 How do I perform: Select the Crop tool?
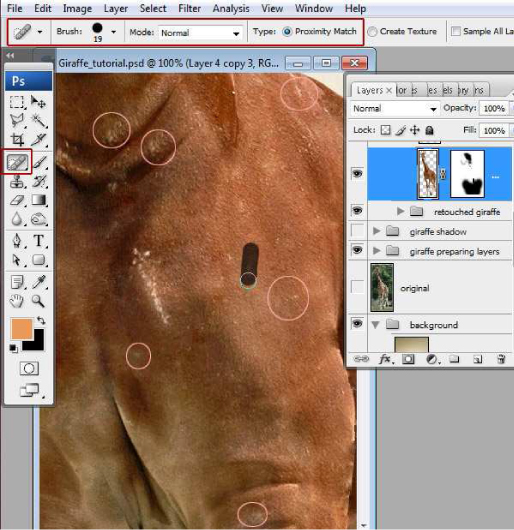tap(17, 139)
